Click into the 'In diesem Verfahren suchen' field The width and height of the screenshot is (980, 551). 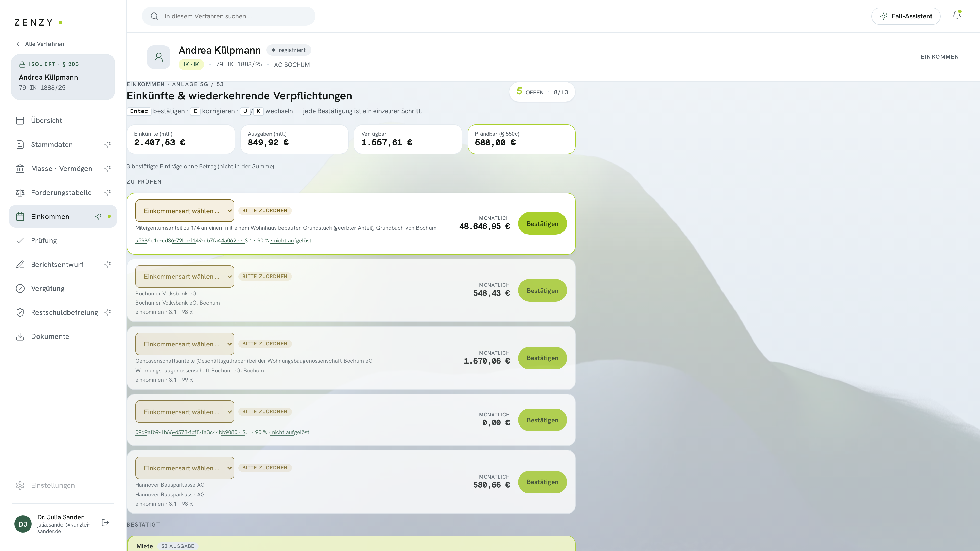(x=228, y=16)
